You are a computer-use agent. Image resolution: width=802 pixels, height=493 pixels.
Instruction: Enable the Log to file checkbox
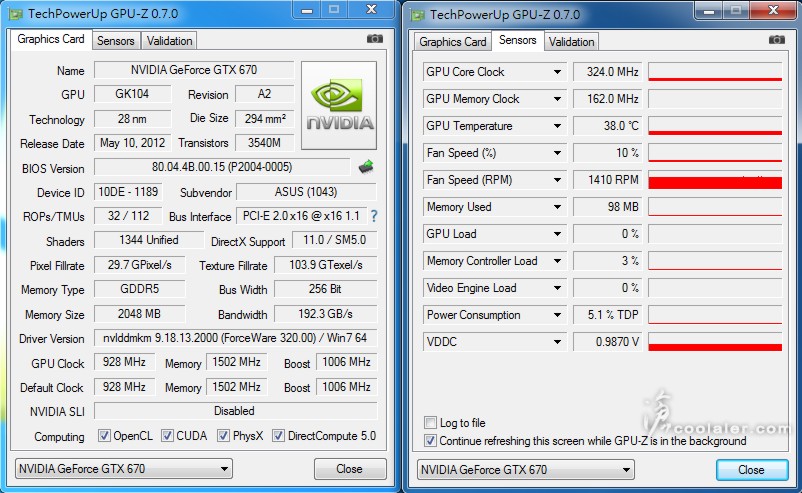[x=430, y=422]
